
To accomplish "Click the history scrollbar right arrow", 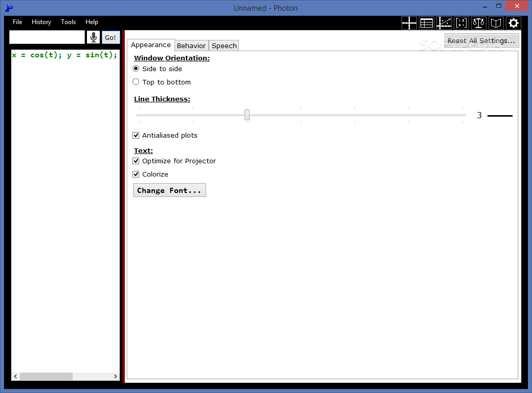I will pos(116,377).
